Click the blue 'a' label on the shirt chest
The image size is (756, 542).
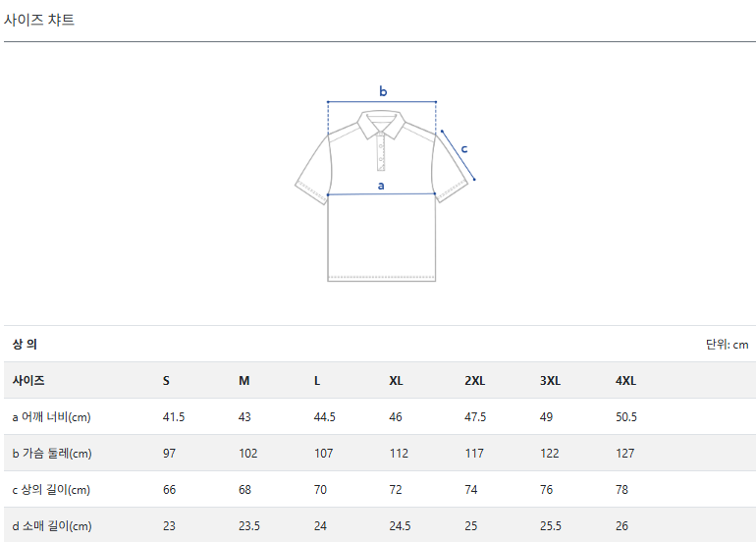point(381,184)
